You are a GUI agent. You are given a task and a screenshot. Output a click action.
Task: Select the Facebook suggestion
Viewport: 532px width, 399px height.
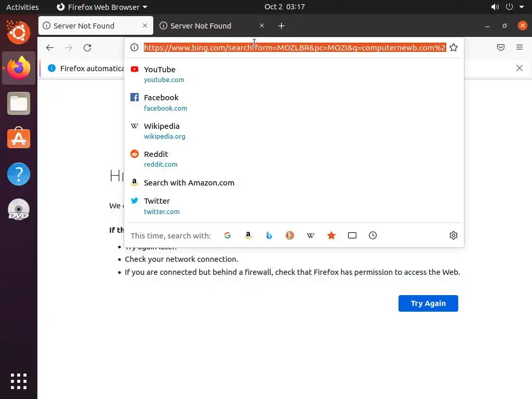(294, 102)
